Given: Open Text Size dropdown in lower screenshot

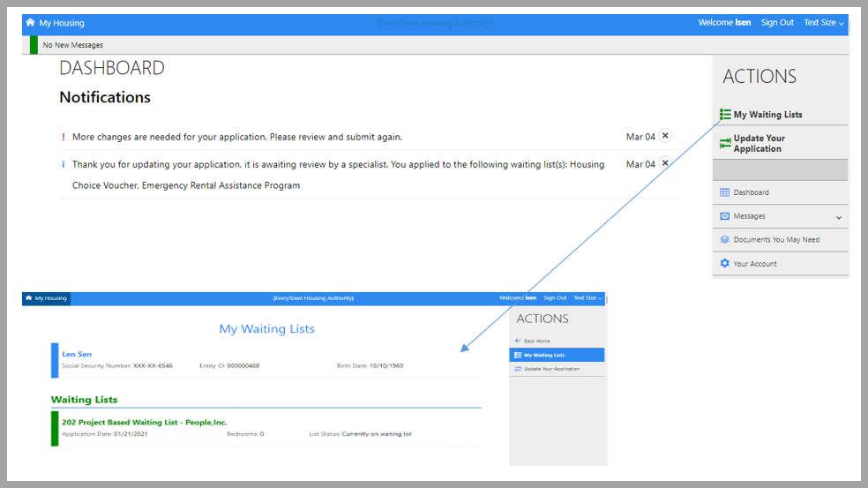Looking at the screenshot, I should coord(587,298).
